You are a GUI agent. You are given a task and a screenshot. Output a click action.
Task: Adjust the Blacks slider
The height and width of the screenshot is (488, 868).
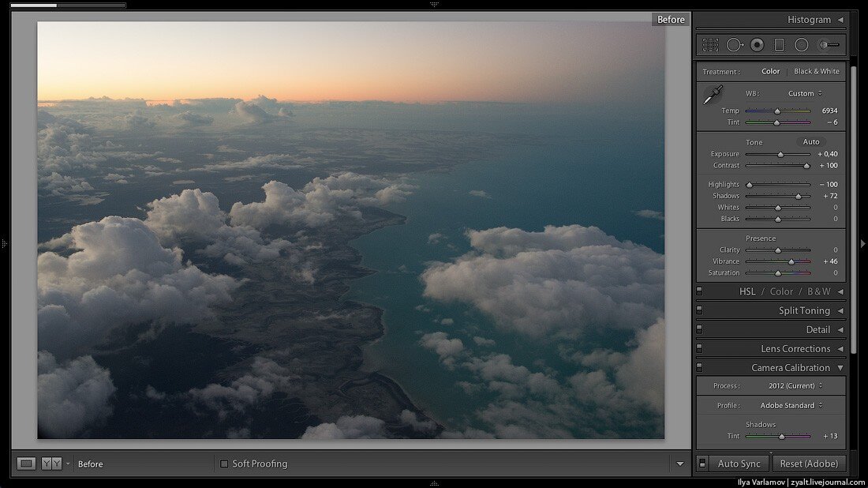coord(778,219)
